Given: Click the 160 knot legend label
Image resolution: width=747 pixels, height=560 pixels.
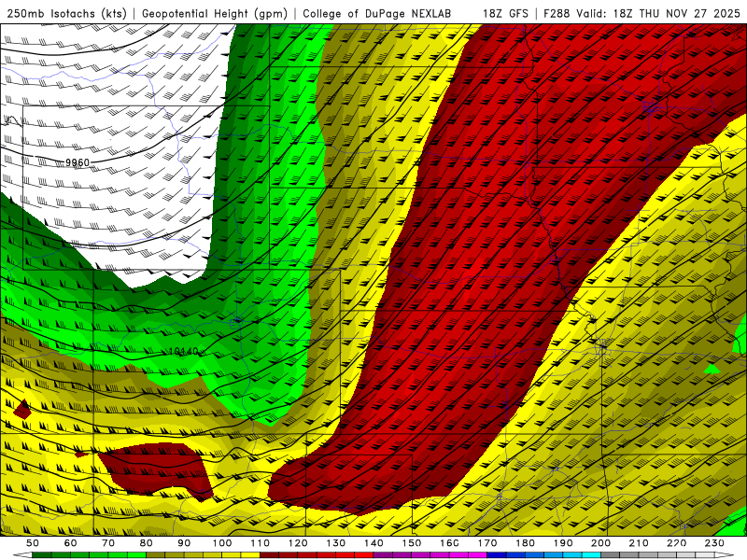Looking at the screenshot, I should 449,543.
